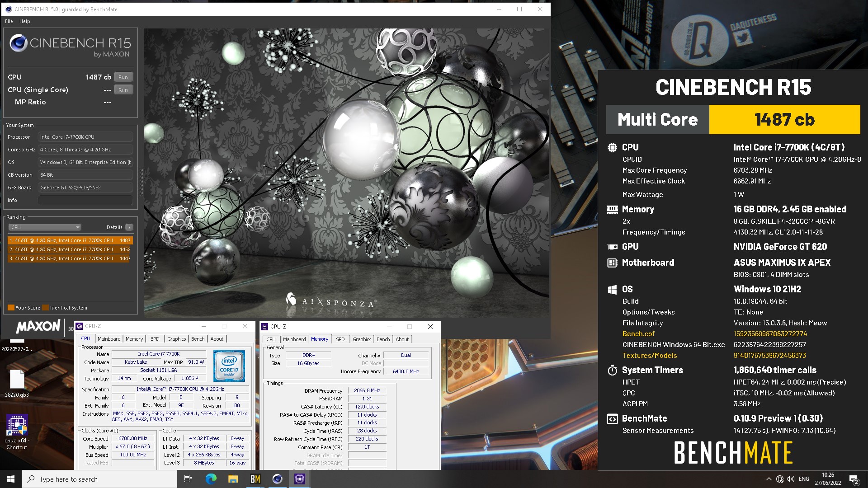Open About tab in right CPU-Z window
This screenshot has width=868, height=488.
click(402, 339)
